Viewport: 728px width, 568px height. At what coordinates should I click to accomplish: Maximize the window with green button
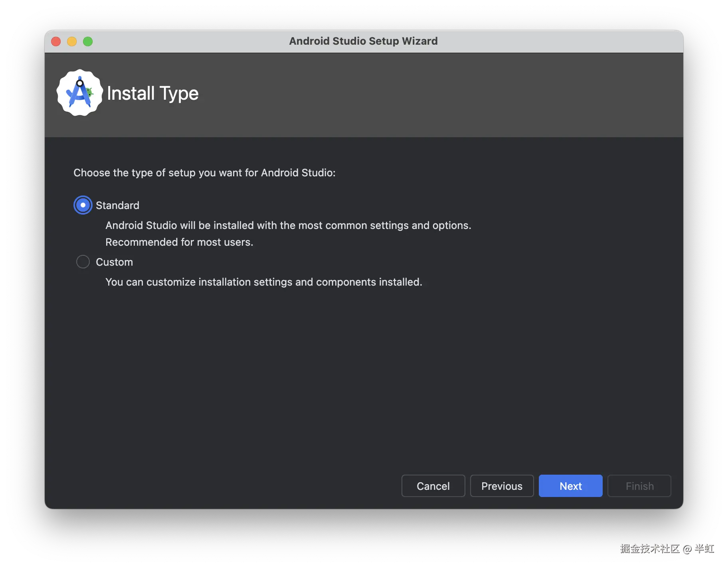[x=88, y=41]
